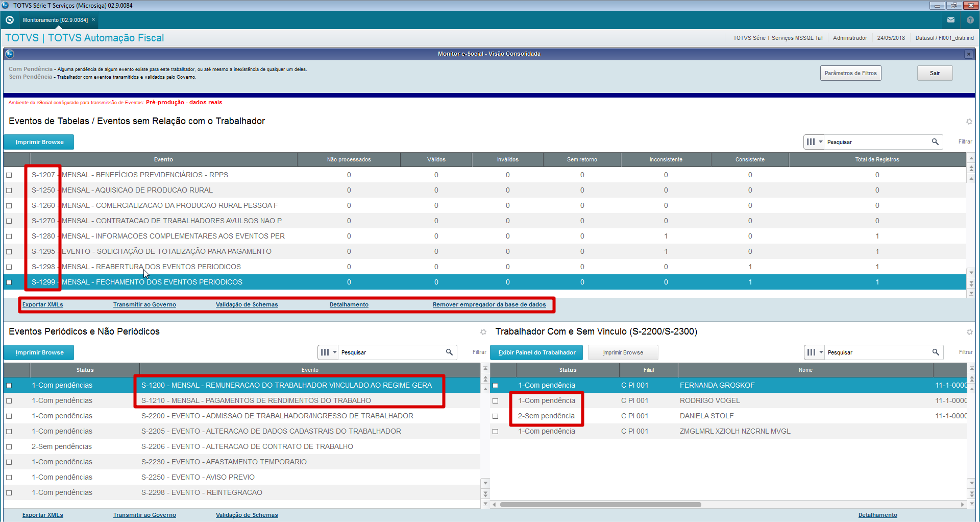Sort by the Nome column header

(805, 370)
